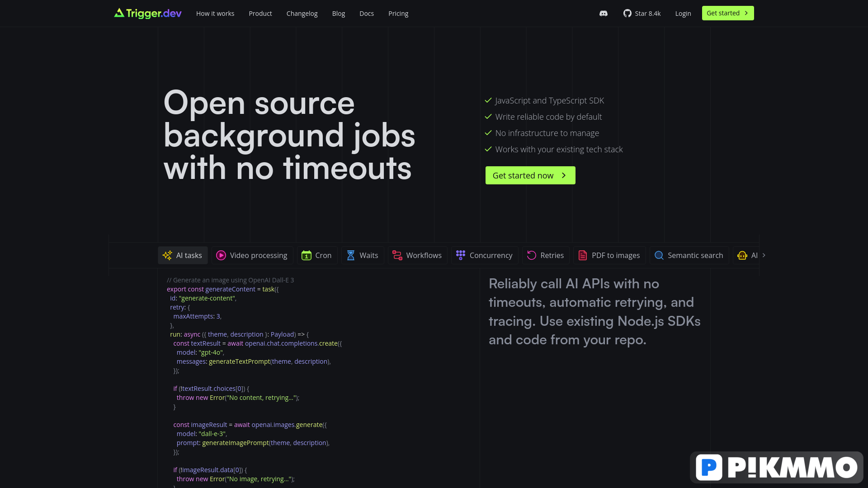
Task: Click checkmark beside No infrastructure to manage
Action: coord(488,133)
